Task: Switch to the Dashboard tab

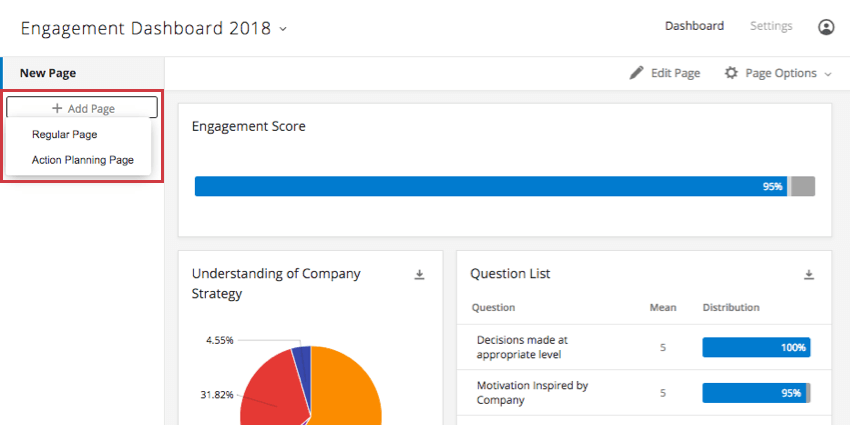Action: point(694,26)
